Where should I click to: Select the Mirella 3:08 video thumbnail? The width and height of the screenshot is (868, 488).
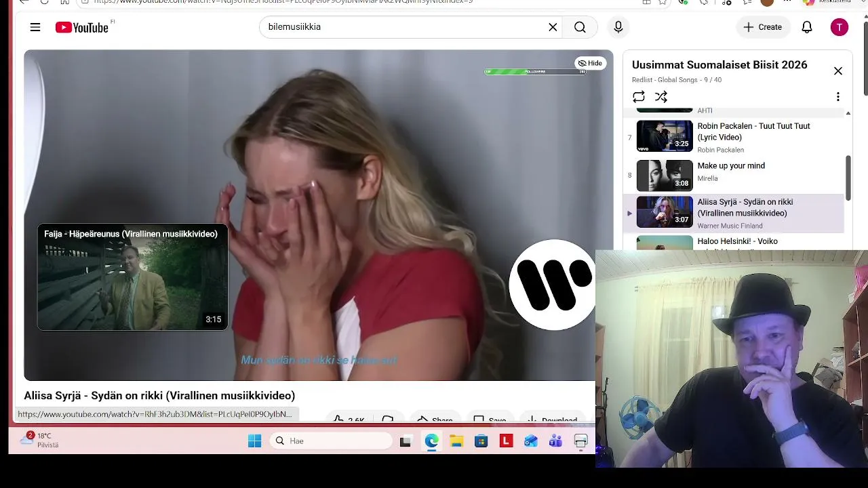[665, 176]
